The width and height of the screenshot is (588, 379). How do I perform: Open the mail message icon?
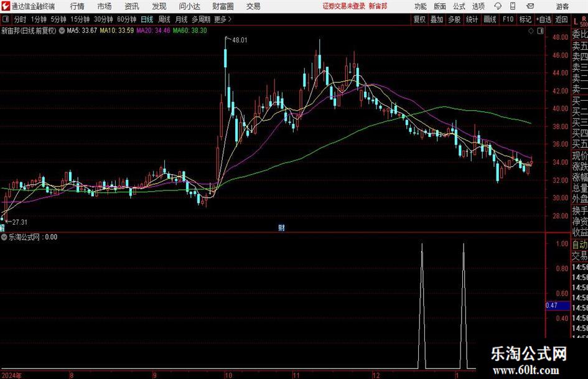530,6
